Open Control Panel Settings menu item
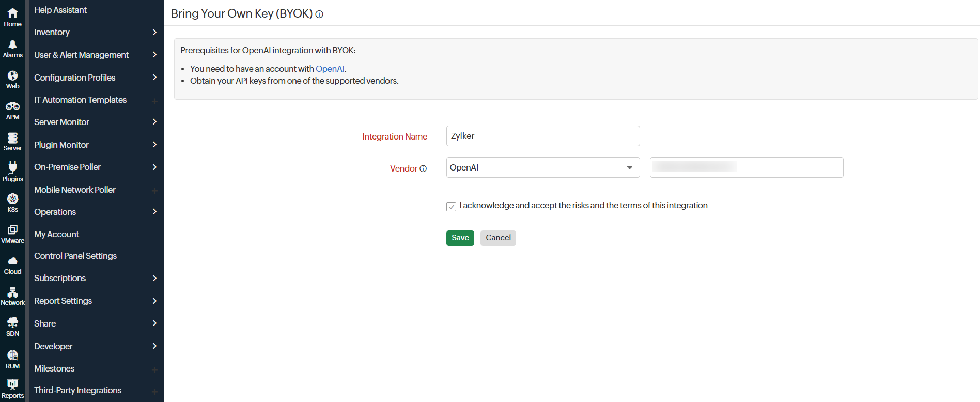The height and width of the screenshot is (402, 980). point(75,256)
